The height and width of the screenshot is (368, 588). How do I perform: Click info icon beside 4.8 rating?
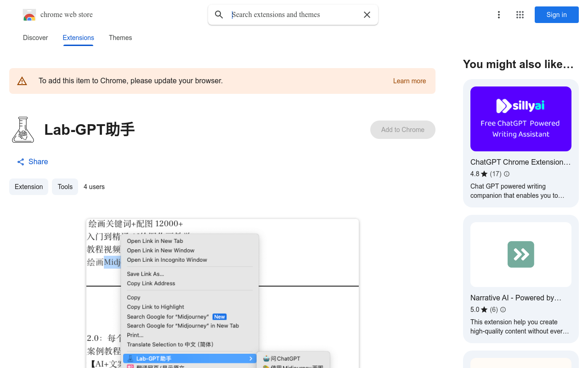tap(507, 174)
